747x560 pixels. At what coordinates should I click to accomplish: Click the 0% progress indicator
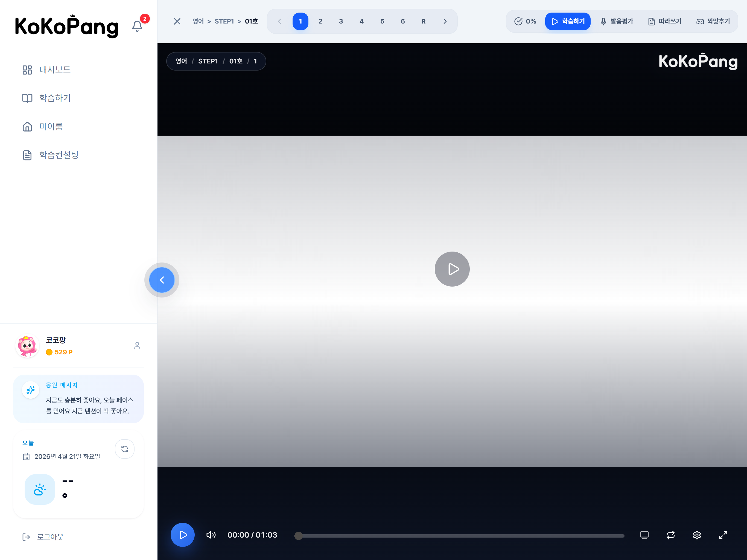tap(525, 21)
